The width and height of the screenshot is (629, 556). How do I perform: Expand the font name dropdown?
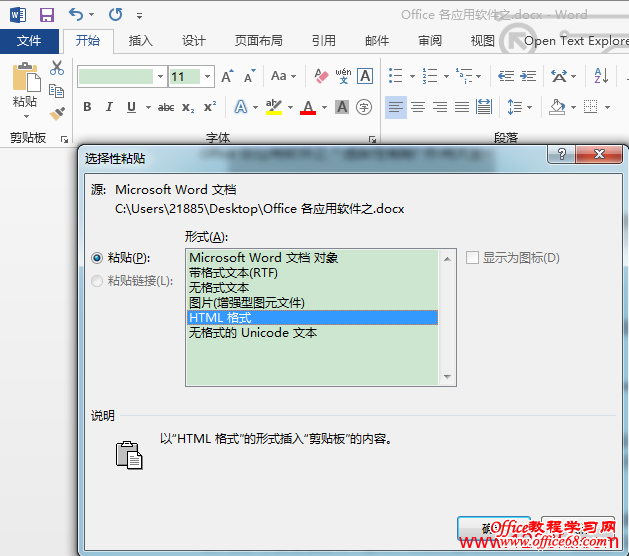pos(160,76)
